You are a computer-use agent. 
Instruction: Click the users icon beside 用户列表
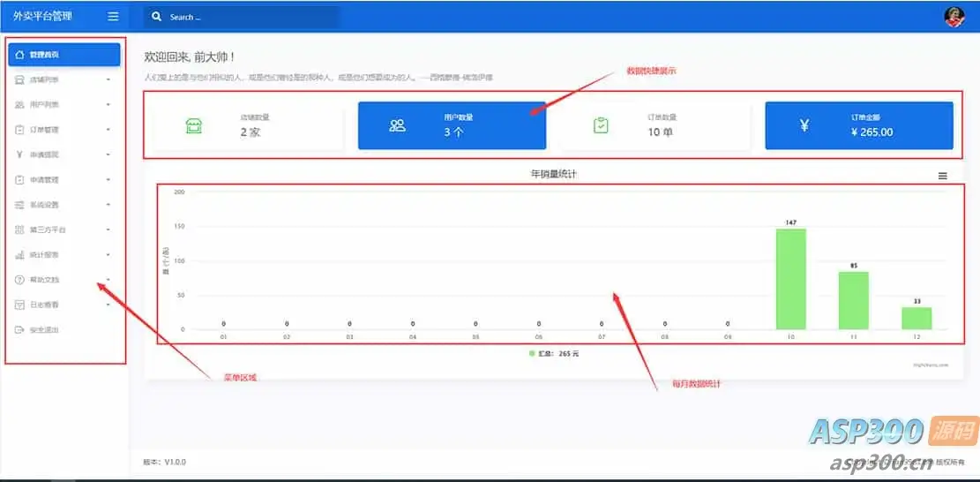point(19,105)
